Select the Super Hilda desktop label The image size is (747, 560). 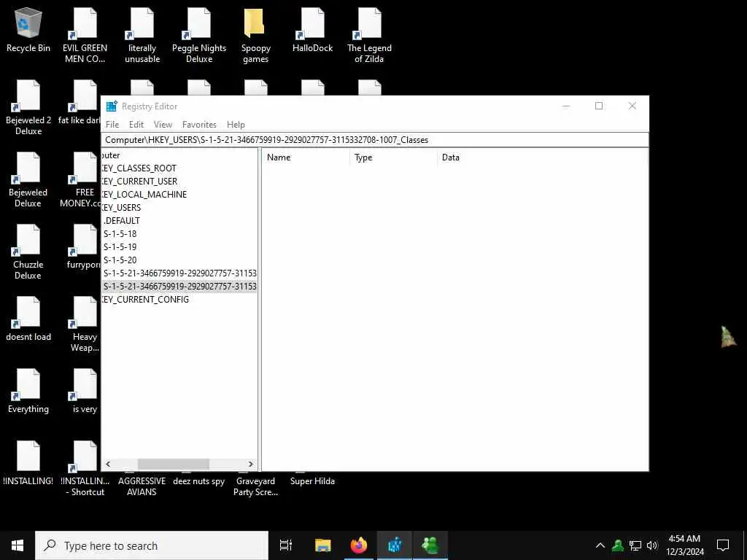coord(312,481)
